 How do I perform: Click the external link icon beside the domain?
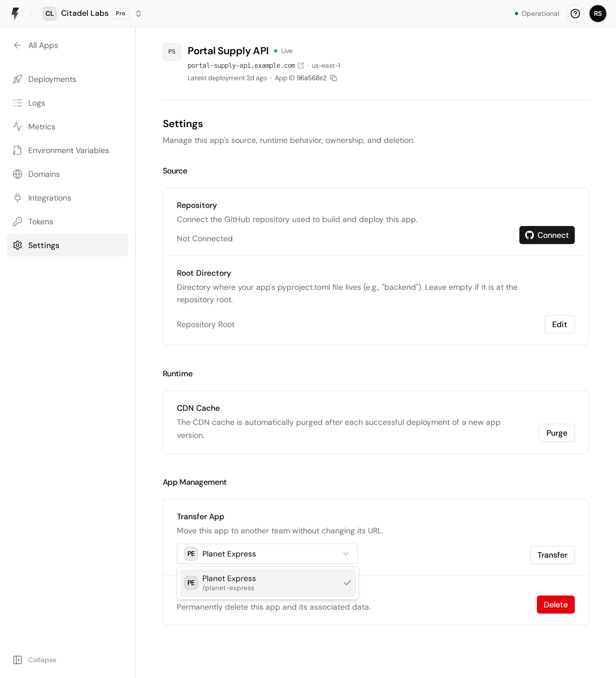click(x=301, y=66)
